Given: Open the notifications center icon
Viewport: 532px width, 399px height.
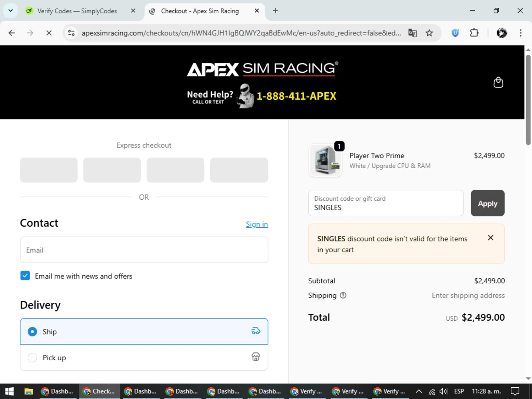Looking at the screenshot, I should 515,391.
